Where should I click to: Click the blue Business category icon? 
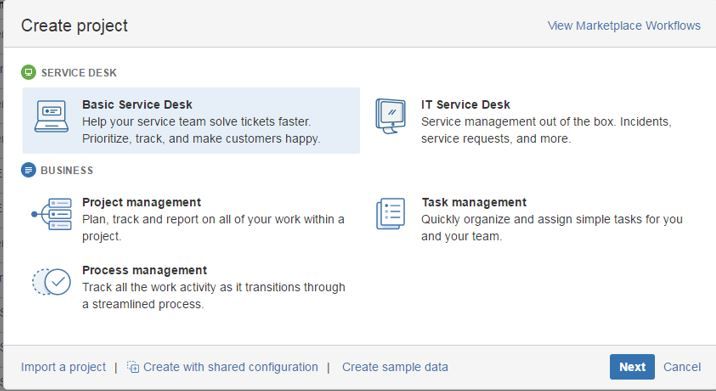coord(28,170)
